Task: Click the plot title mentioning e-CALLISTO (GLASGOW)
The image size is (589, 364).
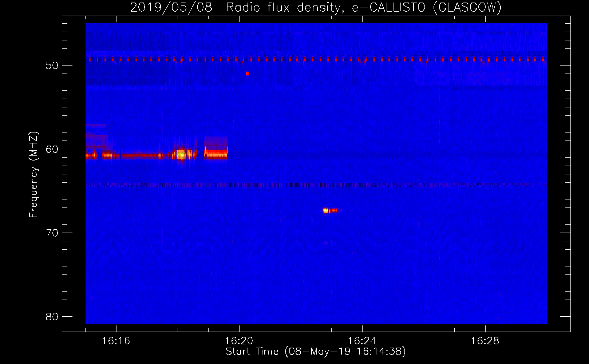Action: [x=316, y=7]
